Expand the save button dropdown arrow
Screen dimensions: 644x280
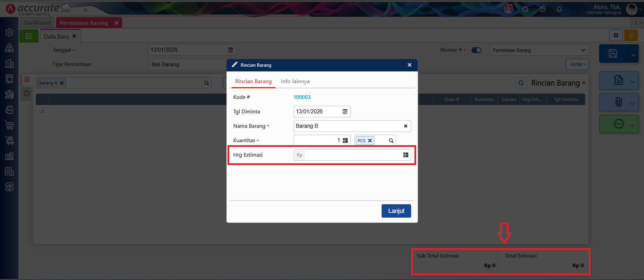633,55
